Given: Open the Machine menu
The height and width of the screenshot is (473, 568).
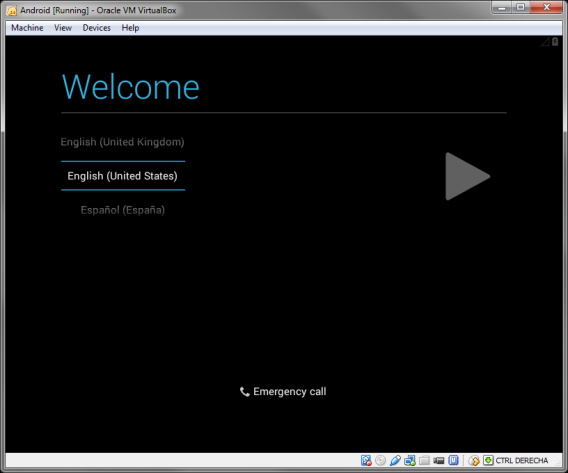Looking at the screenshot, I should click(27, 28).
